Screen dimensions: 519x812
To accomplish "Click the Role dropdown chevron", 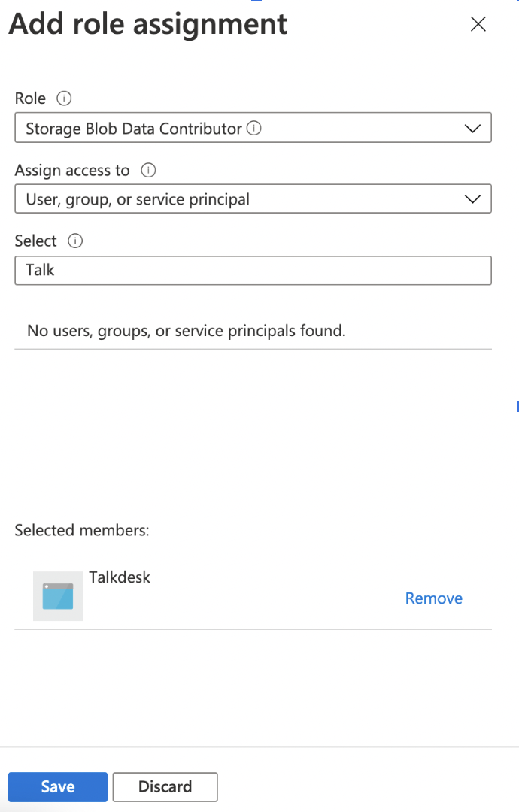I will [x=473, y=127].
